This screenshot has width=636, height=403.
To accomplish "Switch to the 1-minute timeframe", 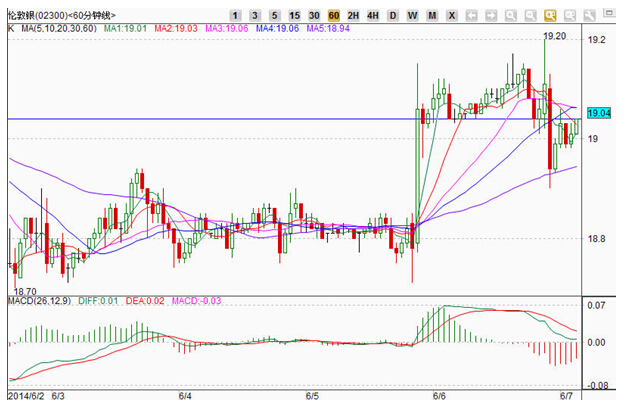I will [x=234, y=17].
